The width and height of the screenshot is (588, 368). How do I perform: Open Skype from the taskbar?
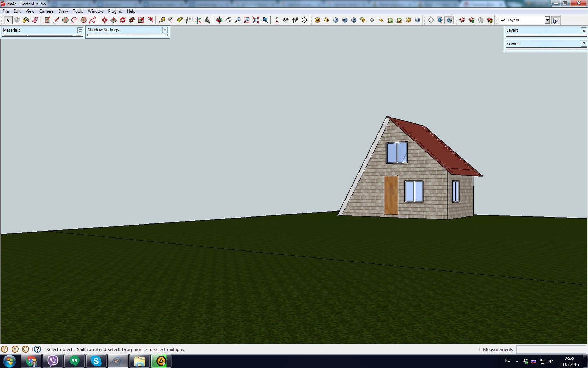[96, 361]
